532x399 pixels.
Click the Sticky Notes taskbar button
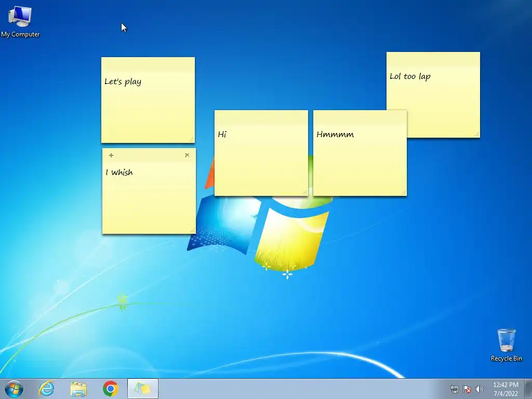point(143,389)
